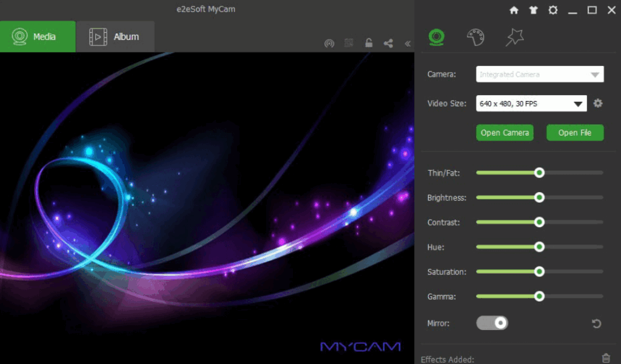621x364 pixels.
Task: Open settings via the title bar gear
Action: click(x=553, y=10)
